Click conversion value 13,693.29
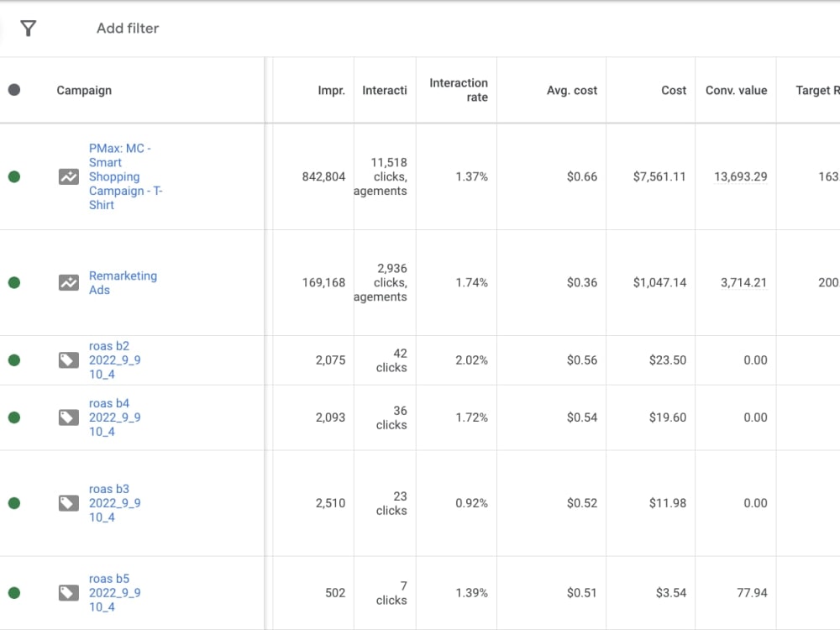The height and width of the screenshot is (630, 840). pos(740,176)
